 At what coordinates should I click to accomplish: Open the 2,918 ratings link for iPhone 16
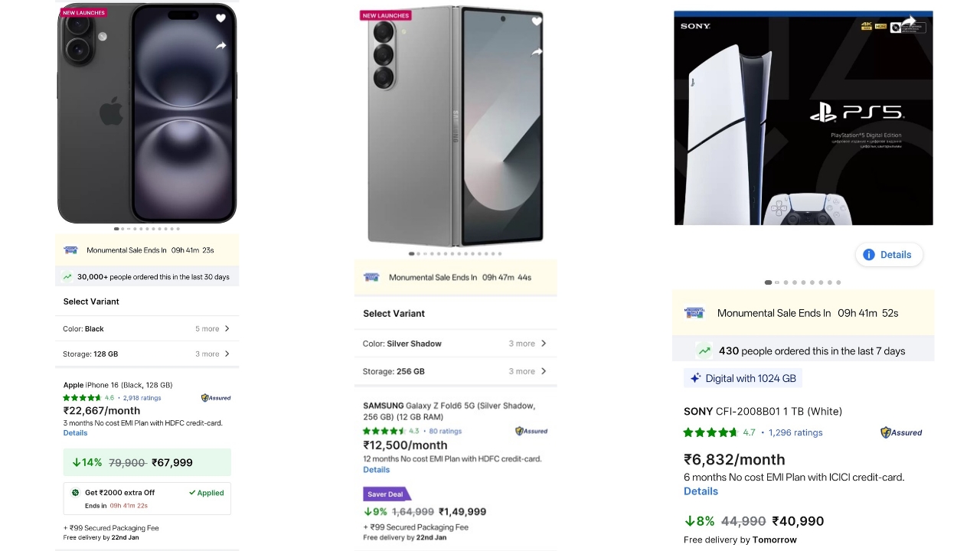click(141, 397)
